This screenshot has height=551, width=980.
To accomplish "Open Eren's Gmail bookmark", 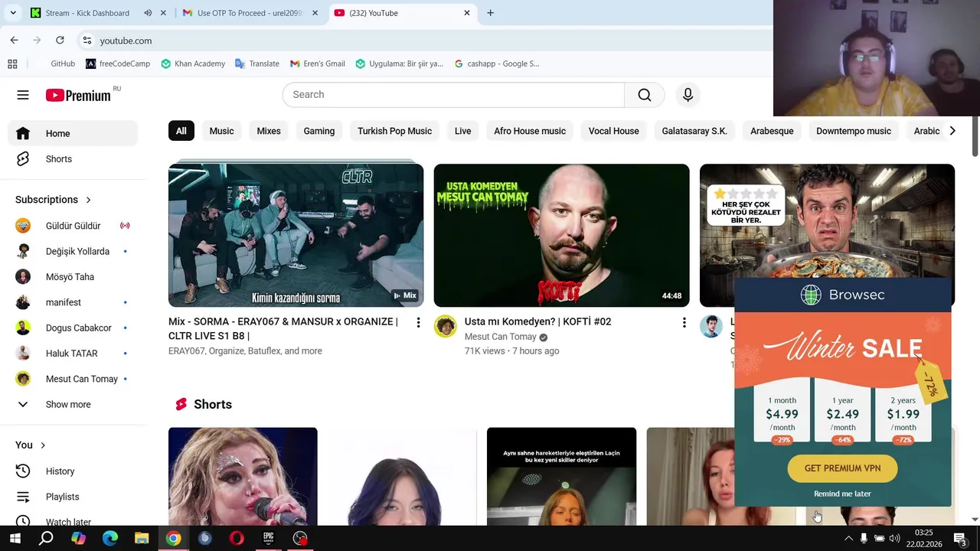I will tap(318, 64).
